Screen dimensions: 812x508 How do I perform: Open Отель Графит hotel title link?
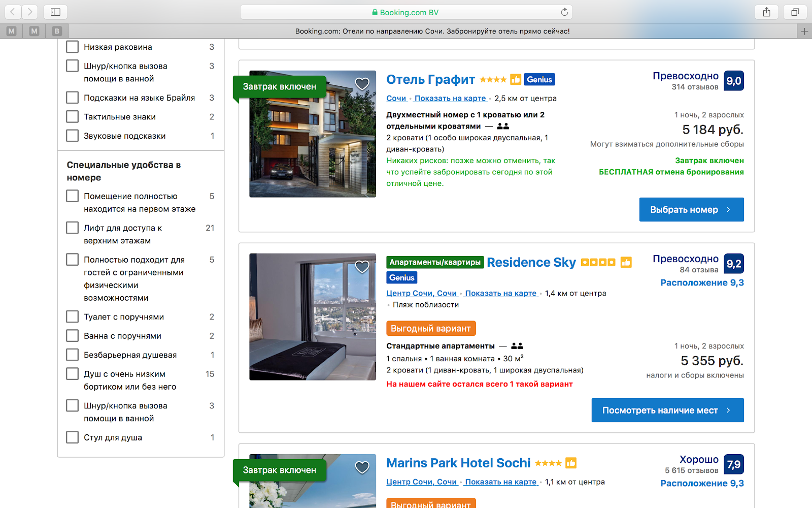pos(430,80)
